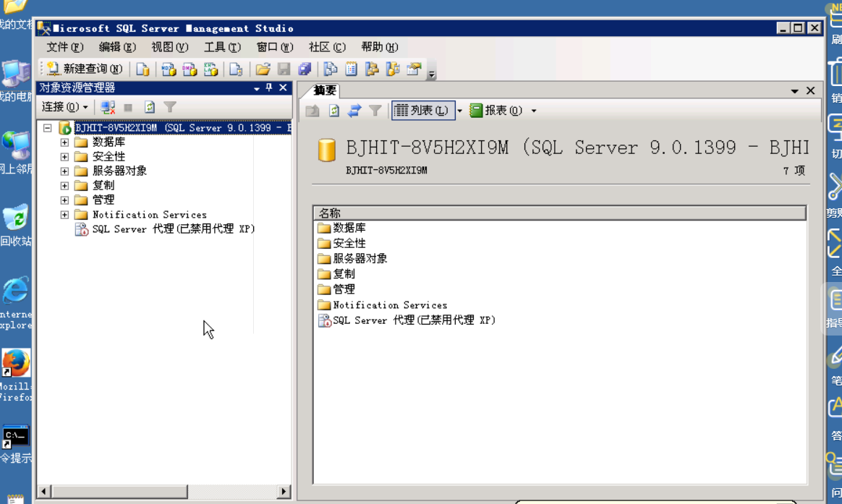Click the Summary page toolbar icon
The width and height of the screenshot is (842, 504).
(x=351, y=69)
